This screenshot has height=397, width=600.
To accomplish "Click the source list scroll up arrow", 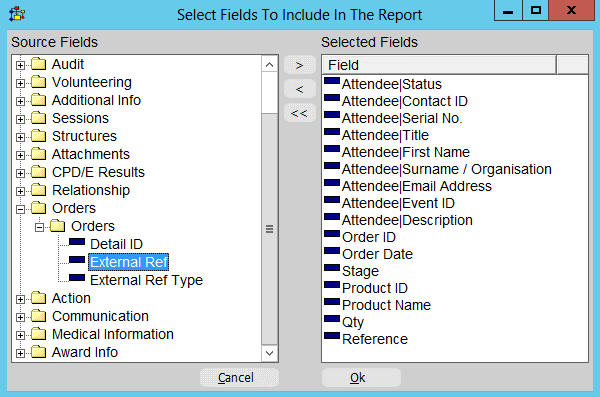I will click(x=269, y=64).
